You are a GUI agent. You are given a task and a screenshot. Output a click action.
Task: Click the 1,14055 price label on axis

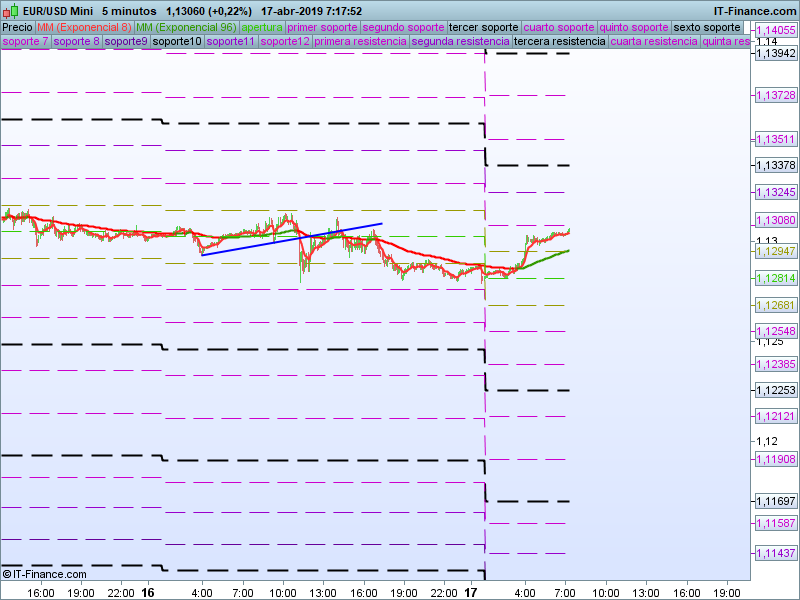[x=775, y=30]
